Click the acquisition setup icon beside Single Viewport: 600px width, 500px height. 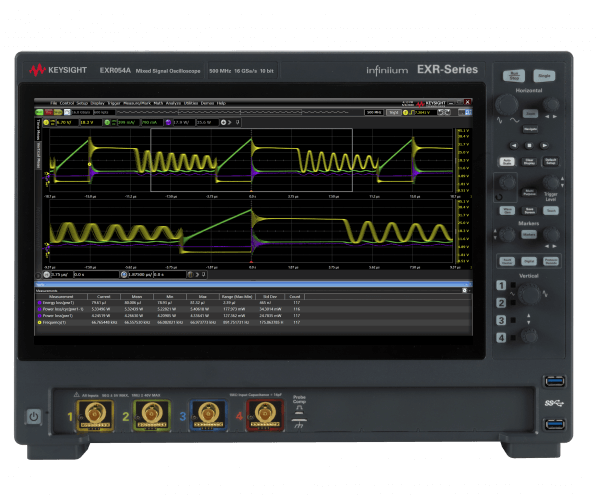tap(67, 112)
